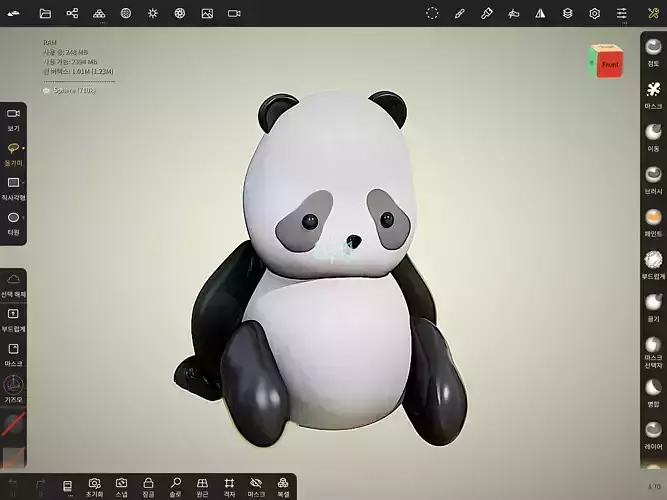Open the Layers stack menu
The height and width of the screenshot is (500, 667).
[x=567, y=14]
